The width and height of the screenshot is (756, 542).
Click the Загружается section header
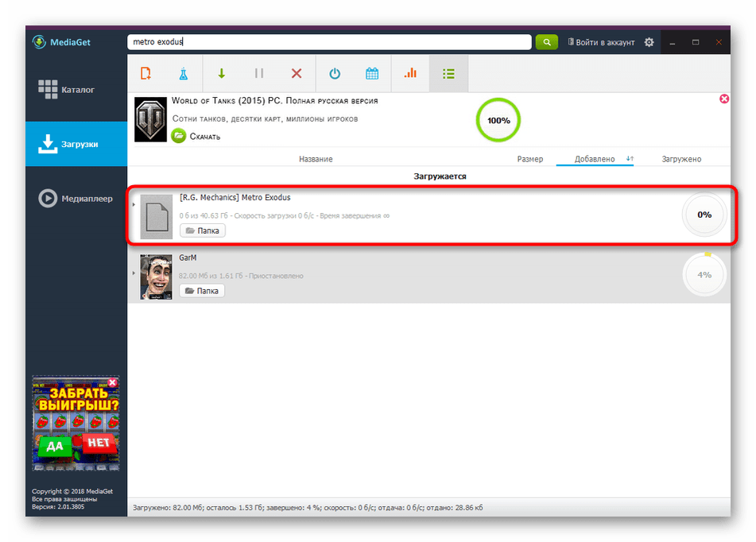click(x=440, y=176)
